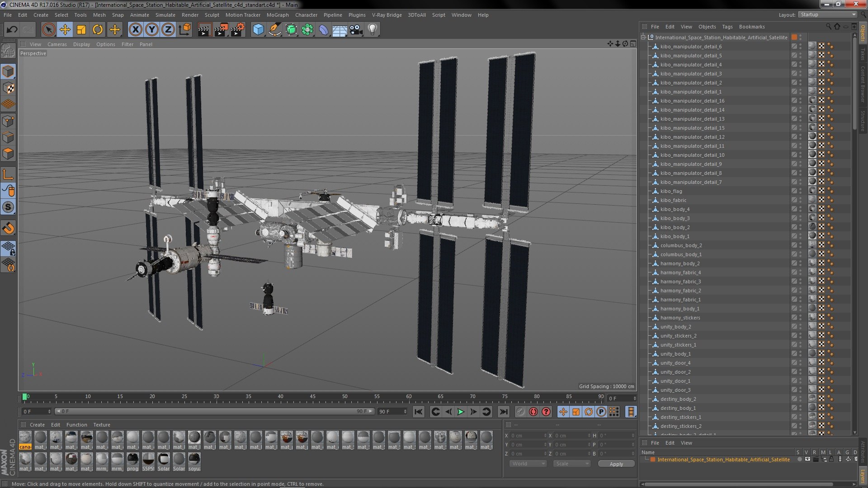Image resolution: width=868 pixels, height=488 pixels.
Task: Add a Cube primitive object
Action: click(258, 30)
